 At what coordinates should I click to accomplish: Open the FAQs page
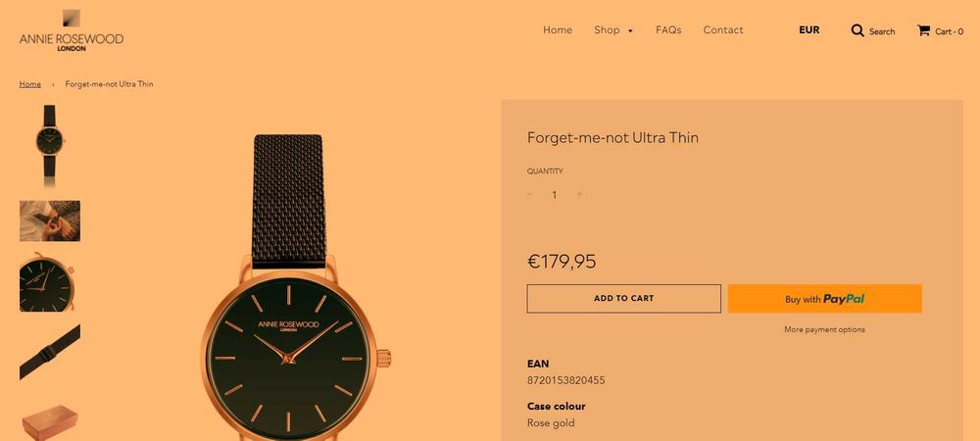pyautogui.click(x=668, y=30)
